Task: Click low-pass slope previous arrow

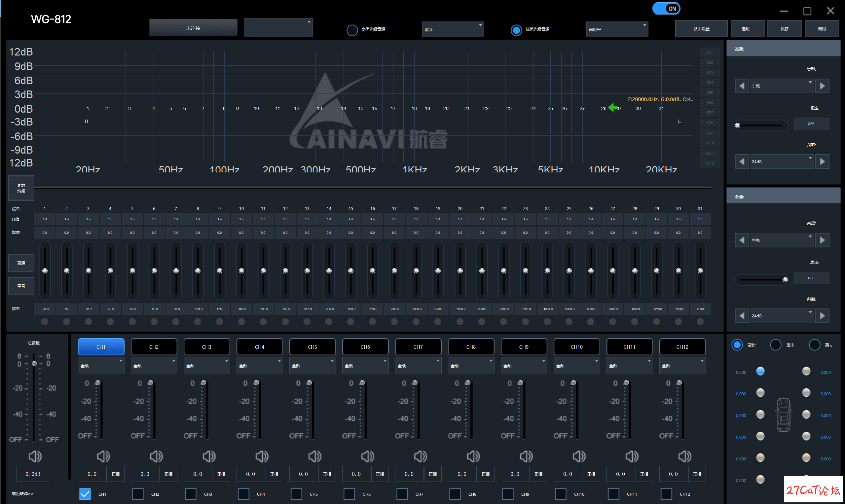Action: (742, 315)
